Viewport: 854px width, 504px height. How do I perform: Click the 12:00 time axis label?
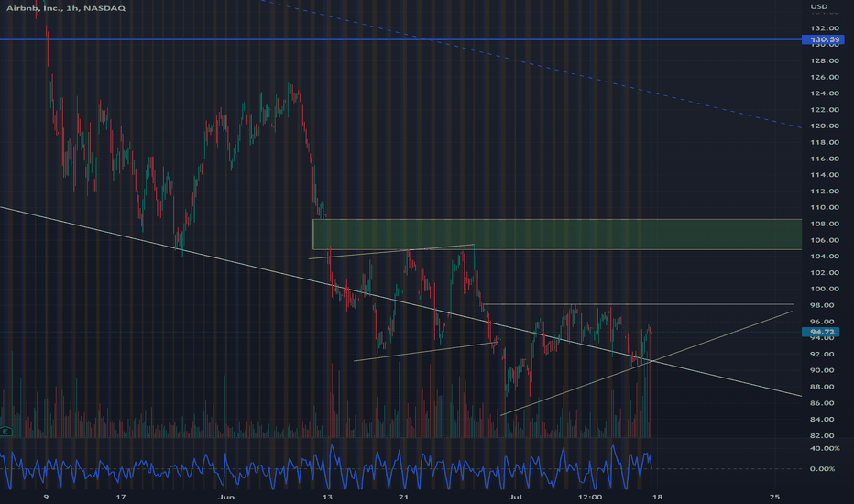[590, 497]
